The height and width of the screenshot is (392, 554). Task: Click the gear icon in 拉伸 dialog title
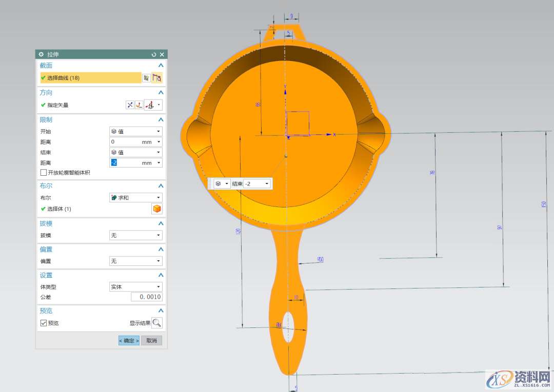[41, 54]
